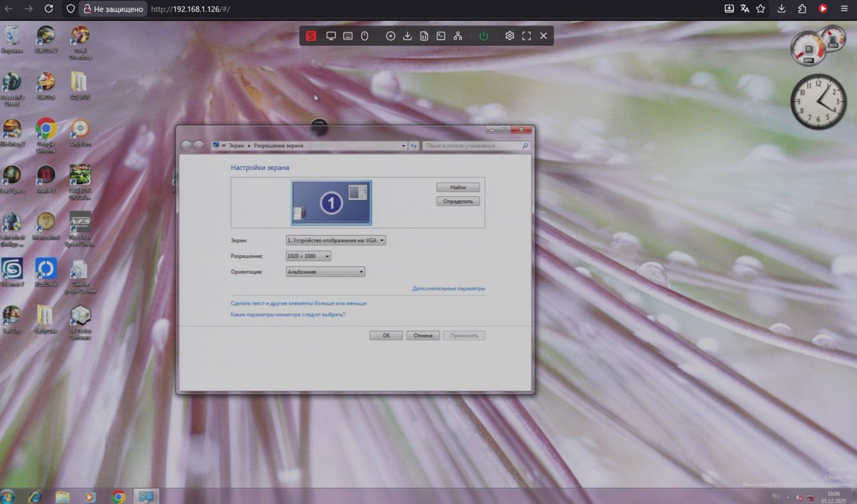857x504 pixels.
Task: Click the Не защищено security badge
Action: (112, 9)
